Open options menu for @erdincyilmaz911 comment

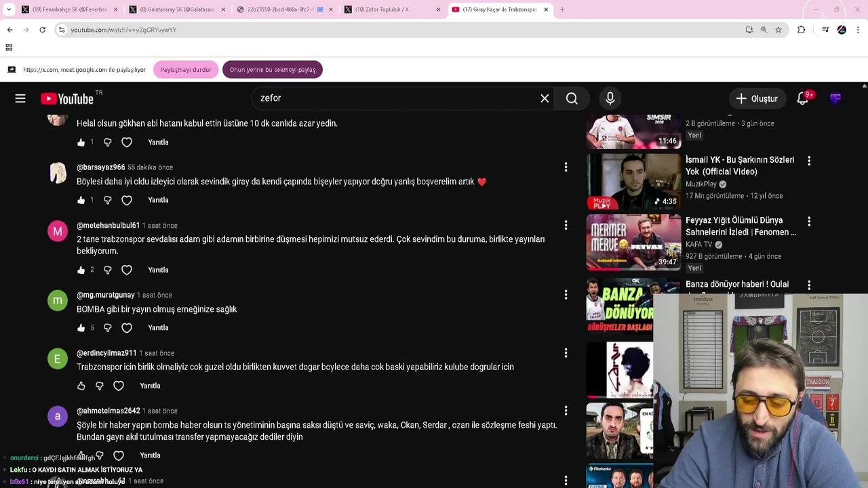[x=566, y=352]
